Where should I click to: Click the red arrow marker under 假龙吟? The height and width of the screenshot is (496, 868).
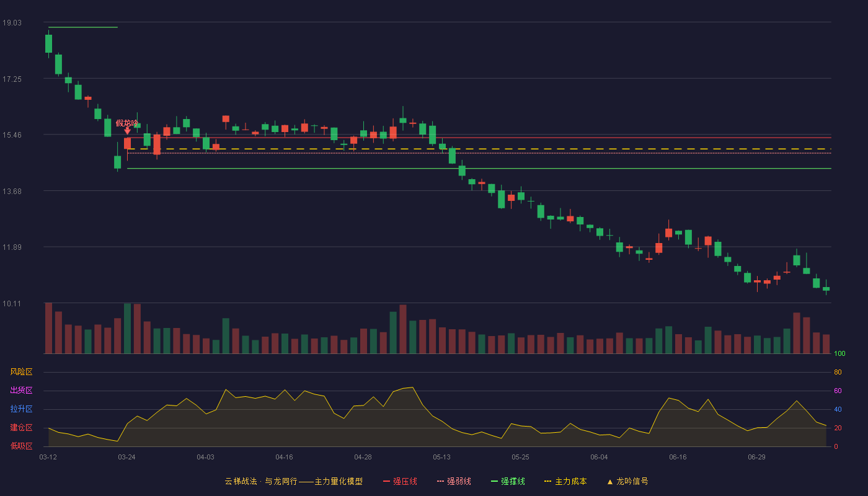coord(127,131)
